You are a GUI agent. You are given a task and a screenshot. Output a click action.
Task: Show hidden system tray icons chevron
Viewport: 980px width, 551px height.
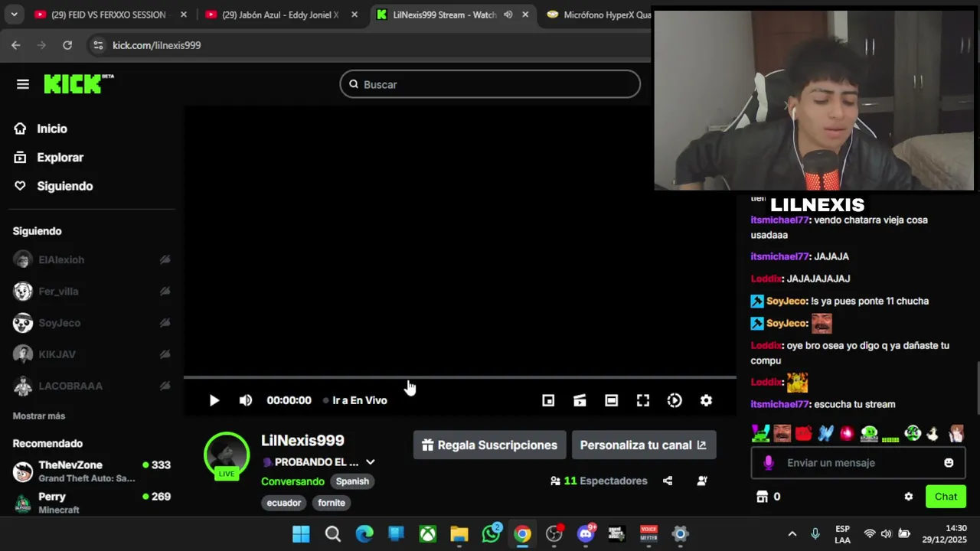tap(792, 533)
